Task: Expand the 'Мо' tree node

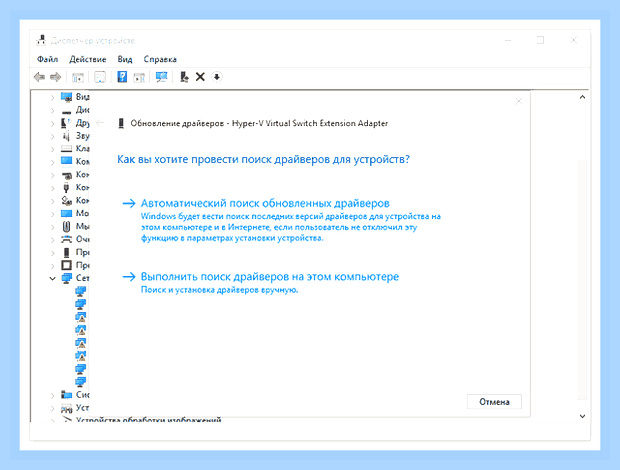Action: (x=52, y=214)
